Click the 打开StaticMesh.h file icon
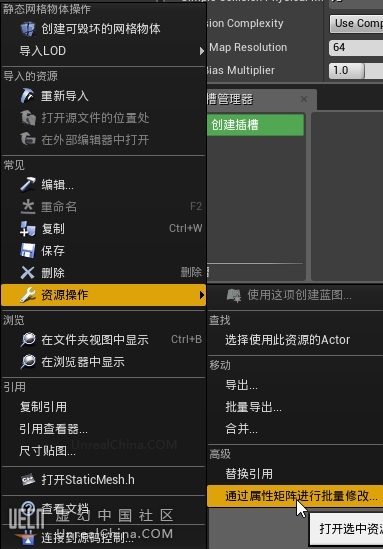This screenshot has height=549, width=383. point(28,479)
